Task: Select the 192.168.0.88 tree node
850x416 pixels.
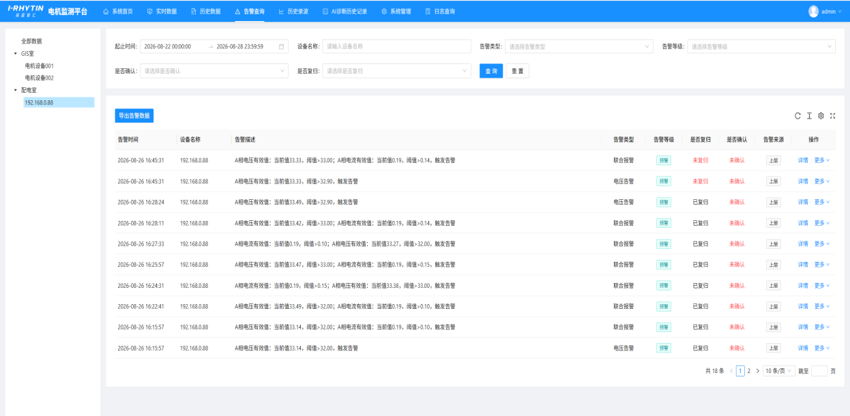Action: click(59, 102)
